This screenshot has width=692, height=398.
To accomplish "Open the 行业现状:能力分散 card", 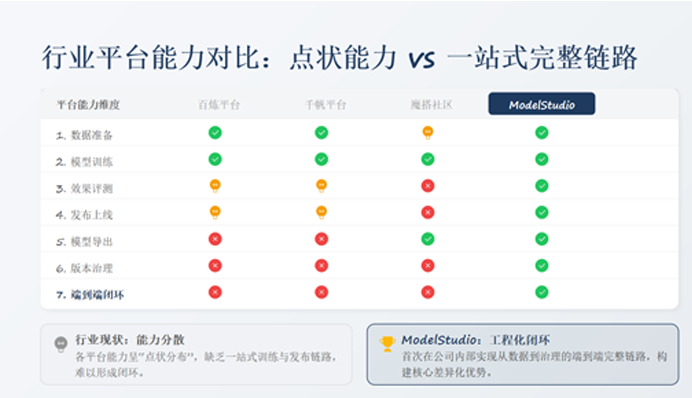I will [x=196, y=355].
